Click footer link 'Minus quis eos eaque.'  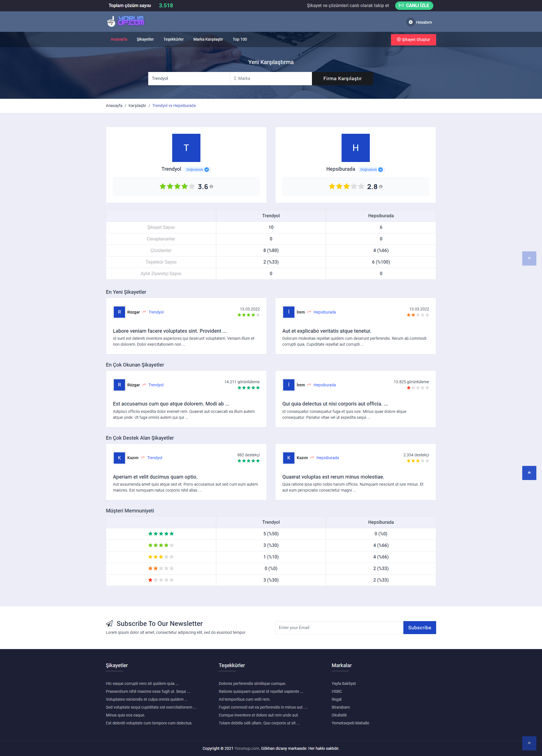[x=125, y=715]
